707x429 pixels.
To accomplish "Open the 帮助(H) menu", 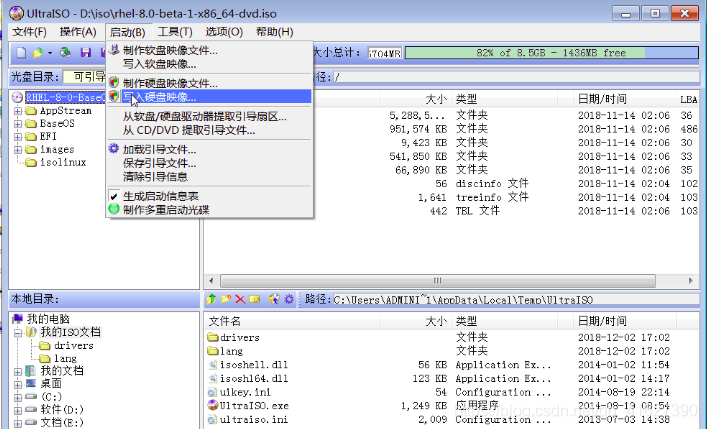I will (275, 32).
